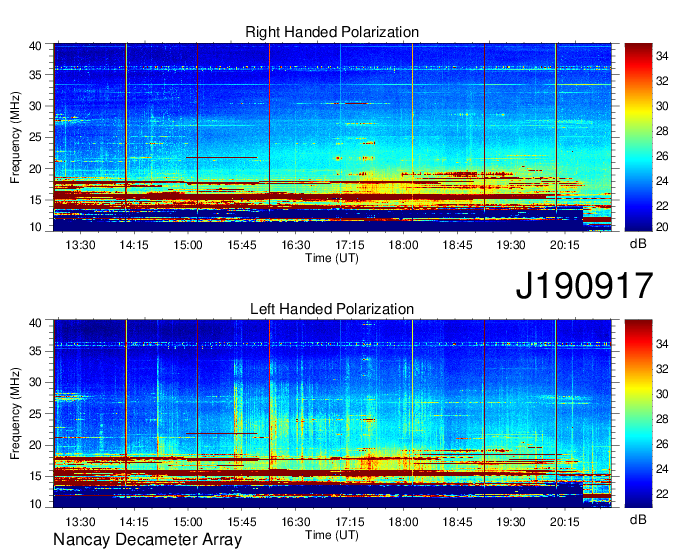The image size is (680, 552).
Task: Click the 13:30 time tick of Left Handed plot
Action: [80, 522]
